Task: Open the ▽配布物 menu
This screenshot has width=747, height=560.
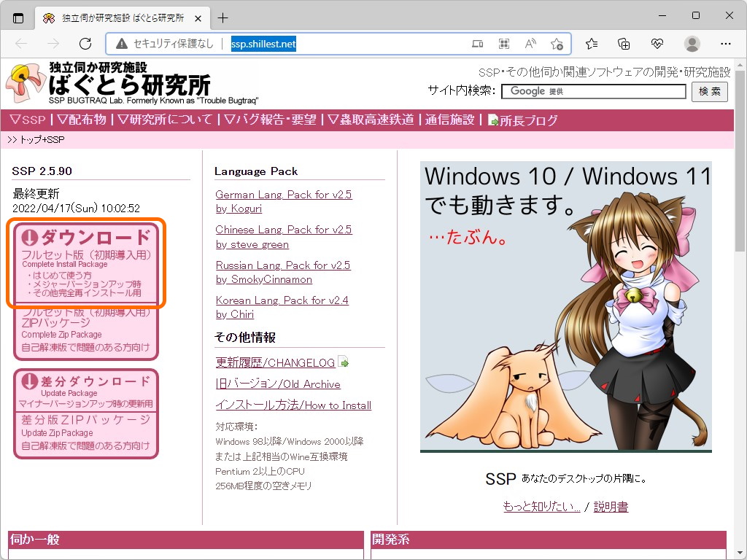Action: 82,120
